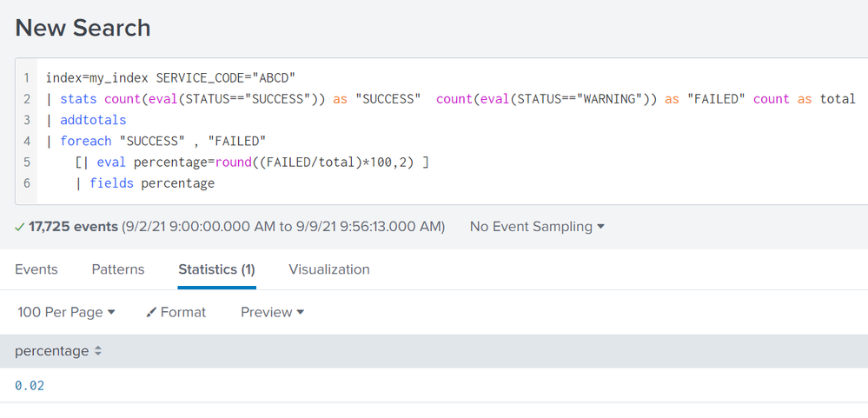The height and width of the screenshot is (418, 868).
Task: Open the Preview dropdown menu
Action: pyautogui.click(x=272, y=312)
